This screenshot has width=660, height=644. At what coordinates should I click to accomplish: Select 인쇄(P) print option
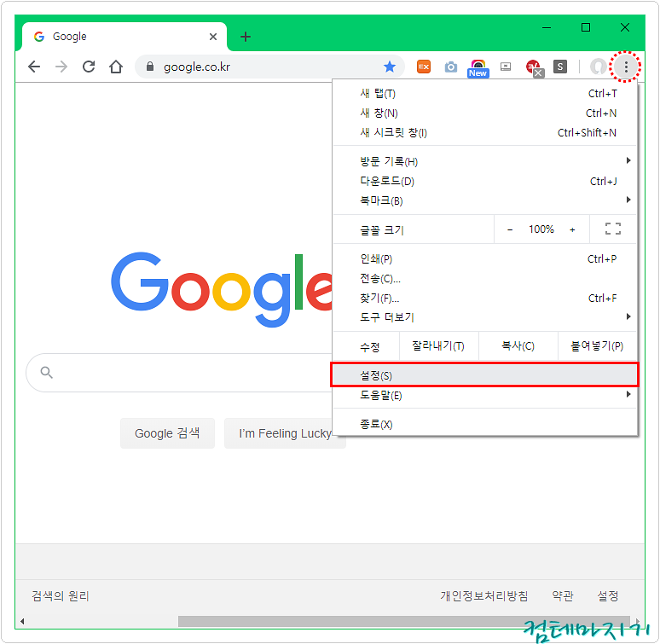484,258
